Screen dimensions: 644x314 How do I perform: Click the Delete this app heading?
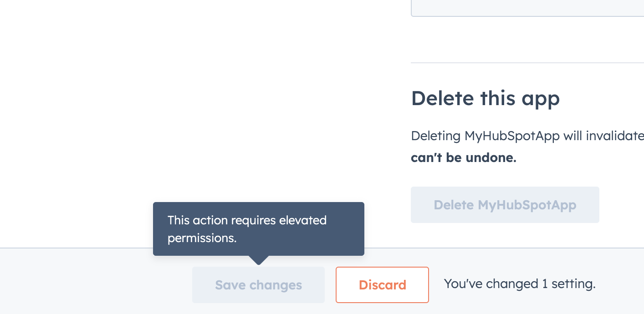point(485,98)
